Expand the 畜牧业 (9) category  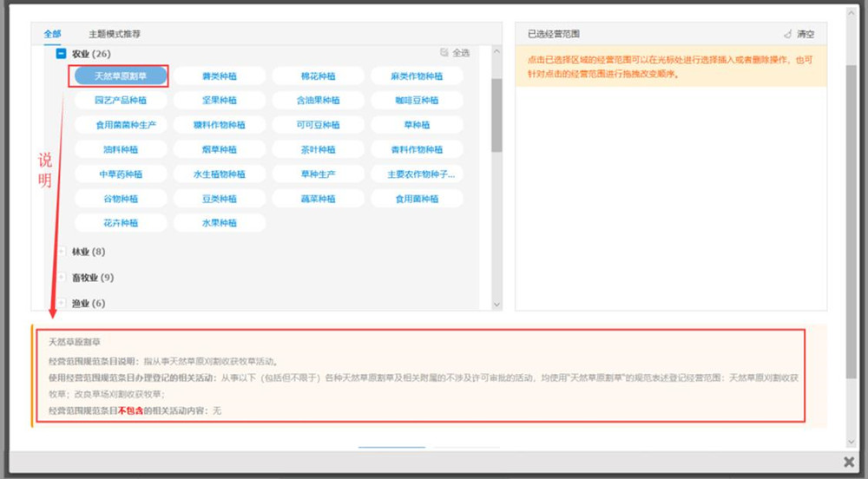click(62, 278)
